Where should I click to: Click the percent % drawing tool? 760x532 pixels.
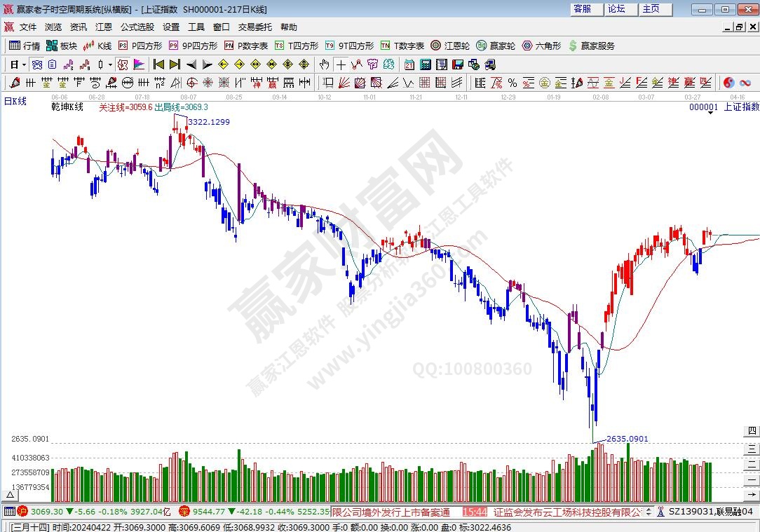click(512, 83)
